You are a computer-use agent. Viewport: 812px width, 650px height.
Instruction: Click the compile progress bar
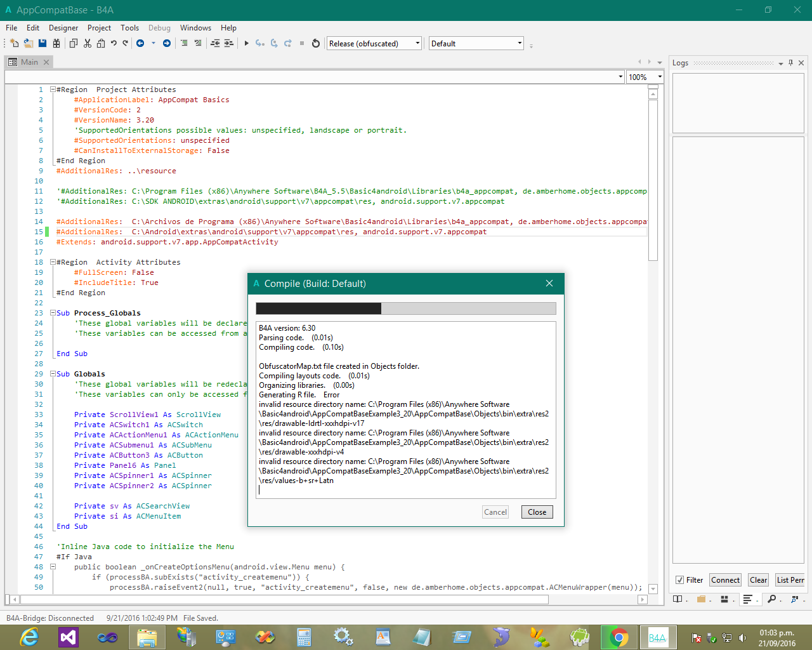click(405, 308)
